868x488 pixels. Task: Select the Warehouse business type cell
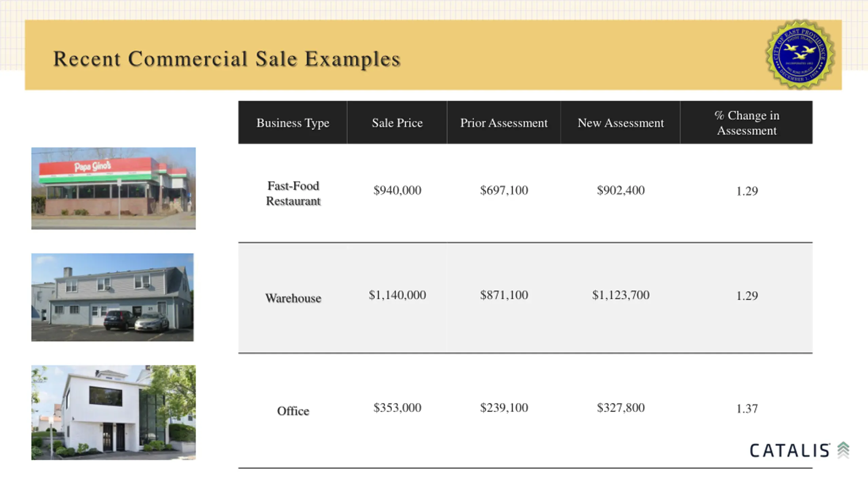pyautogui.click(x=293, y=298)
